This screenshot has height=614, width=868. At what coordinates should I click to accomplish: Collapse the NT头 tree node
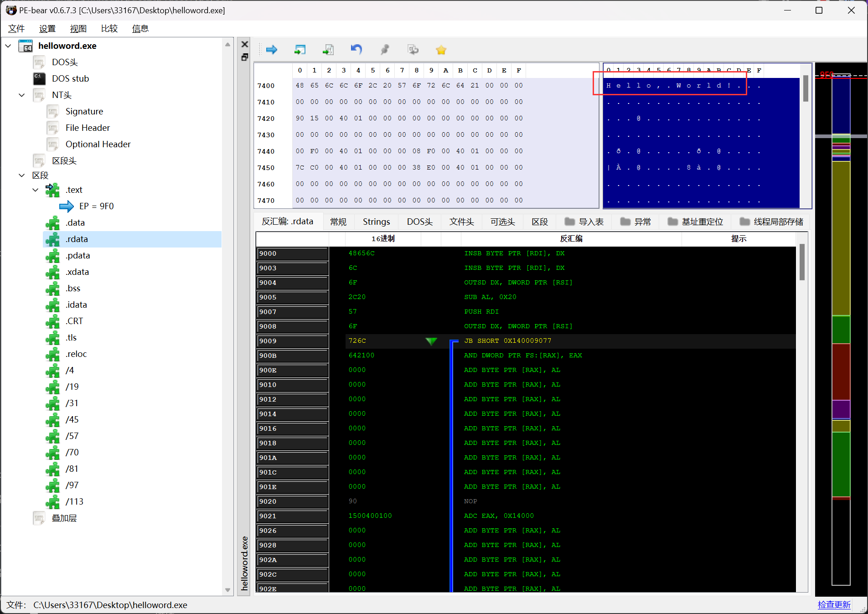pos(21,95)
